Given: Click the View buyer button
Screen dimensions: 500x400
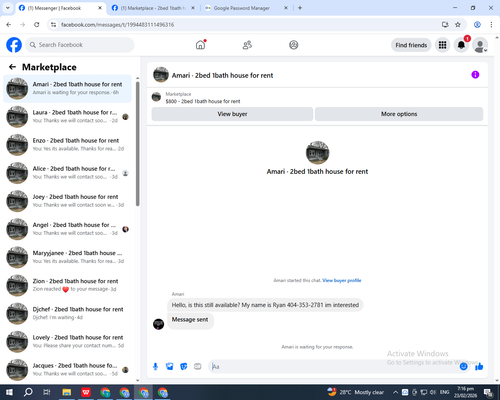Looking at the screenshot, I should pyautogui.click(x=232, y=114).
